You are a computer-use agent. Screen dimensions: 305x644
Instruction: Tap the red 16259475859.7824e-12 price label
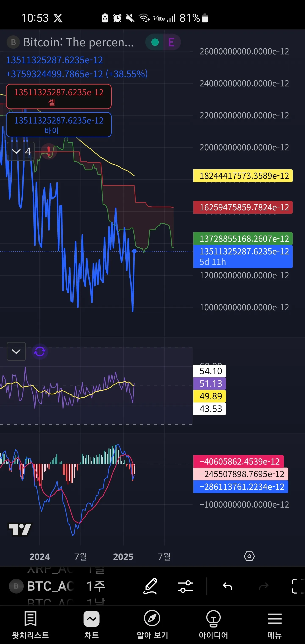(243, 207)
